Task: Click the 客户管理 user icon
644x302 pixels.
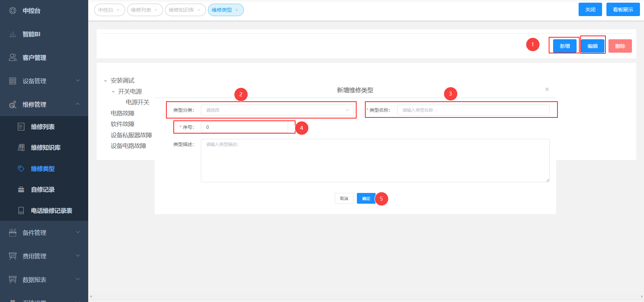Action: point(13,57)
